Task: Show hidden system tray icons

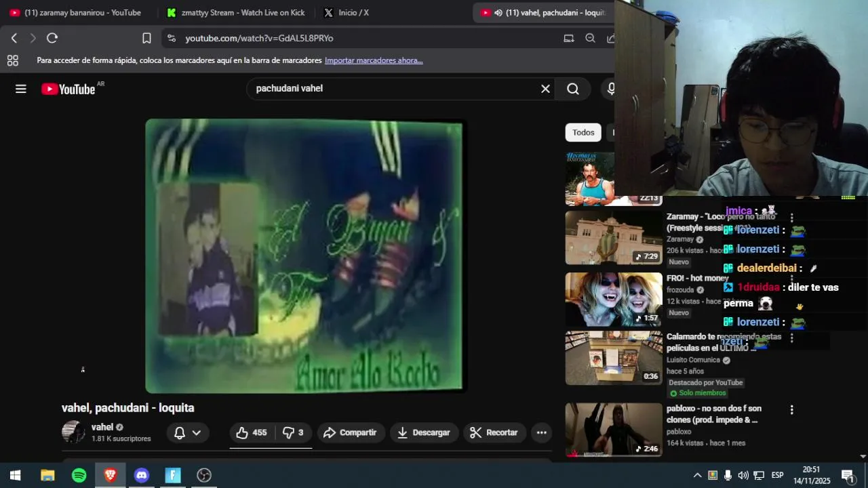Action: [x=697, y=475]
